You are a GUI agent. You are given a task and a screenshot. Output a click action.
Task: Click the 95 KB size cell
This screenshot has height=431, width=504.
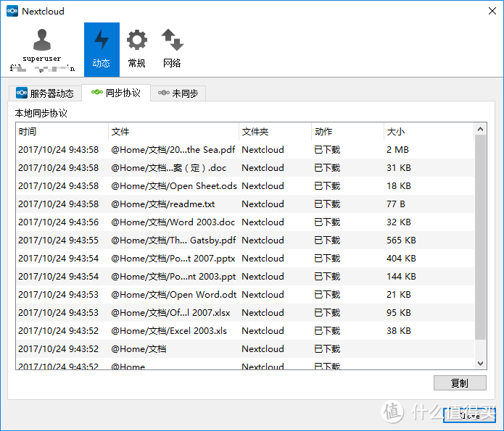click(399, 312)
